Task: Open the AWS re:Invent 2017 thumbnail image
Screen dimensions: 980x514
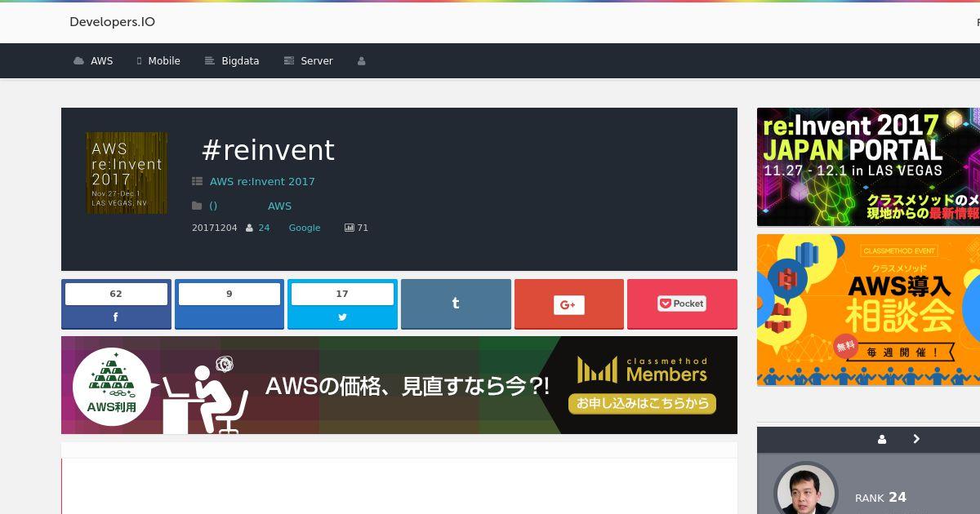Action: [x=127, y=173]
